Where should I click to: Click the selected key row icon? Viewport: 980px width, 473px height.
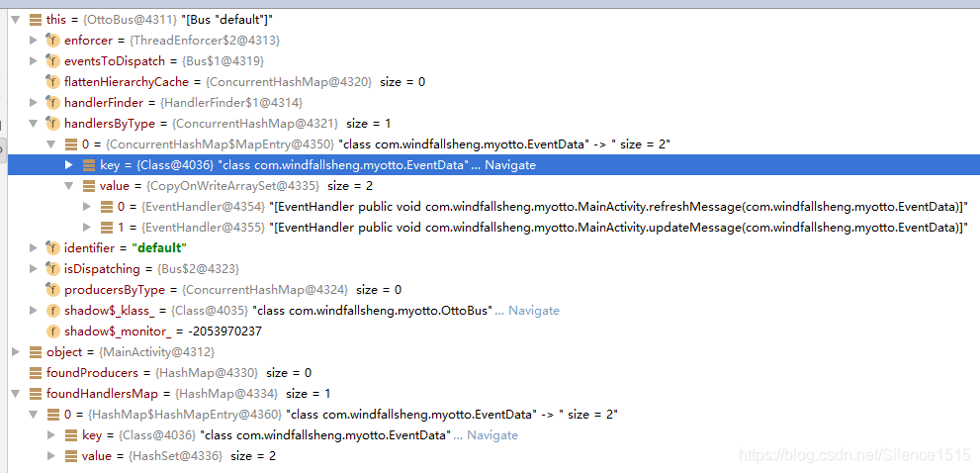tap(89, 165)
